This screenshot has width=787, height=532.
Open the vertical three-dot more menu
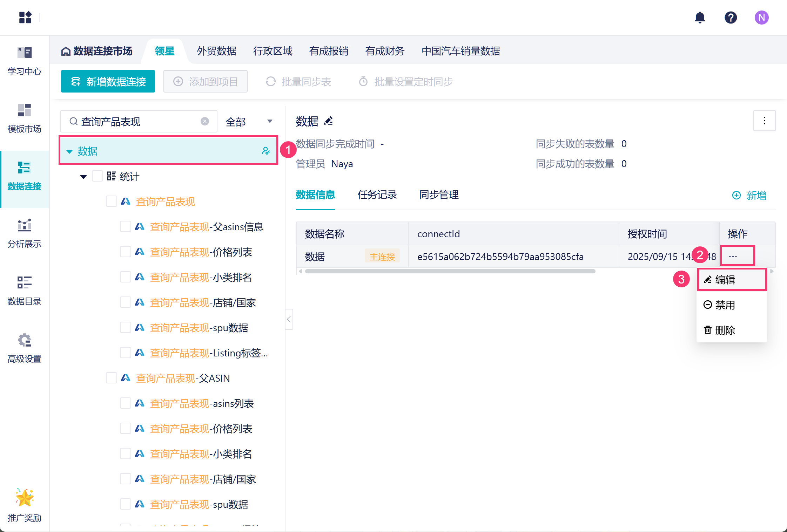point(764,121)
